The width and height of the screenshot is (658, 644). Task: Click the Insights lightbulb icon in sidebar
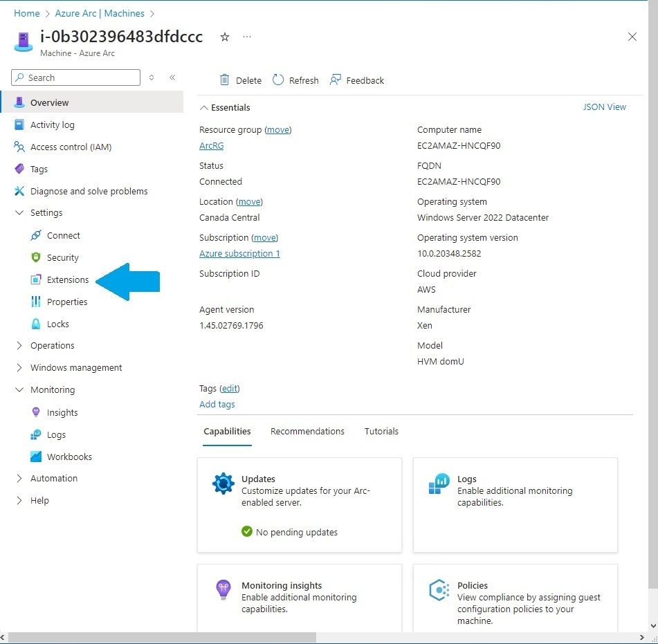tap(36, 412)
